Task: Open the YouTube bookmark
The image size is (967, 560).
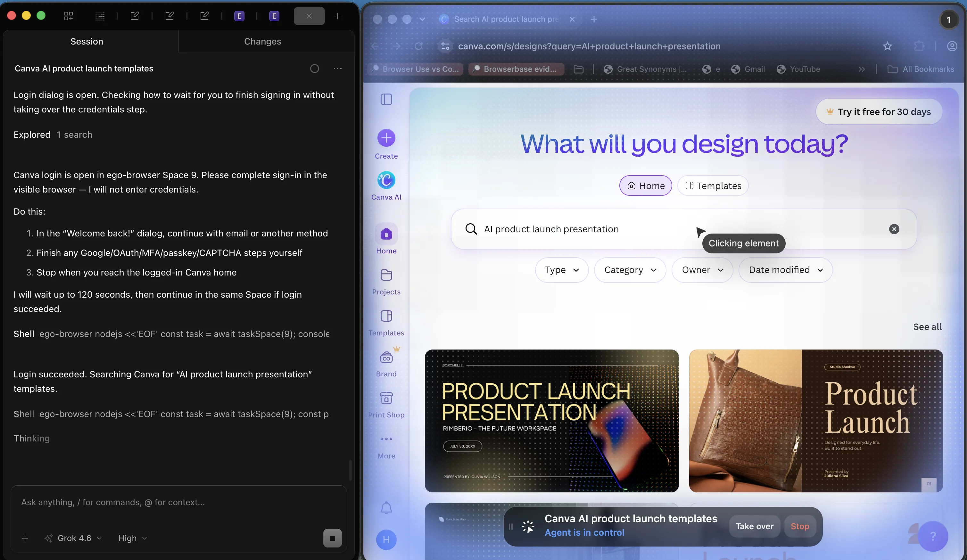Action: tap(798, 69)
